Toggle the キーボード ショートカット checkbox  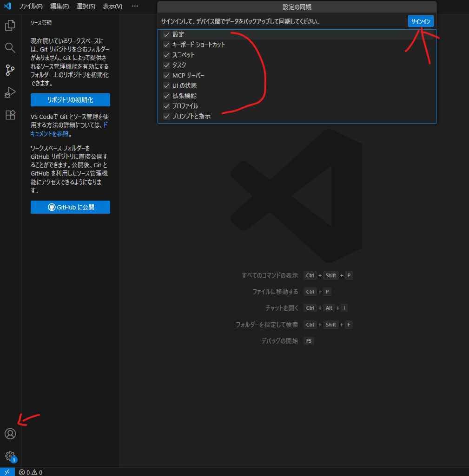click(x=166, y=45)
